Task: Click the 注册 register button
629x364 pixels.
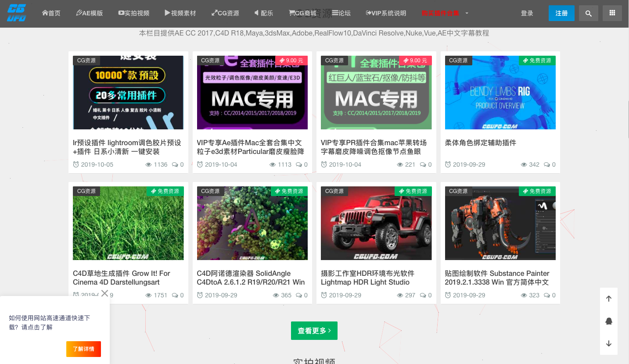Action: point(561,13)
